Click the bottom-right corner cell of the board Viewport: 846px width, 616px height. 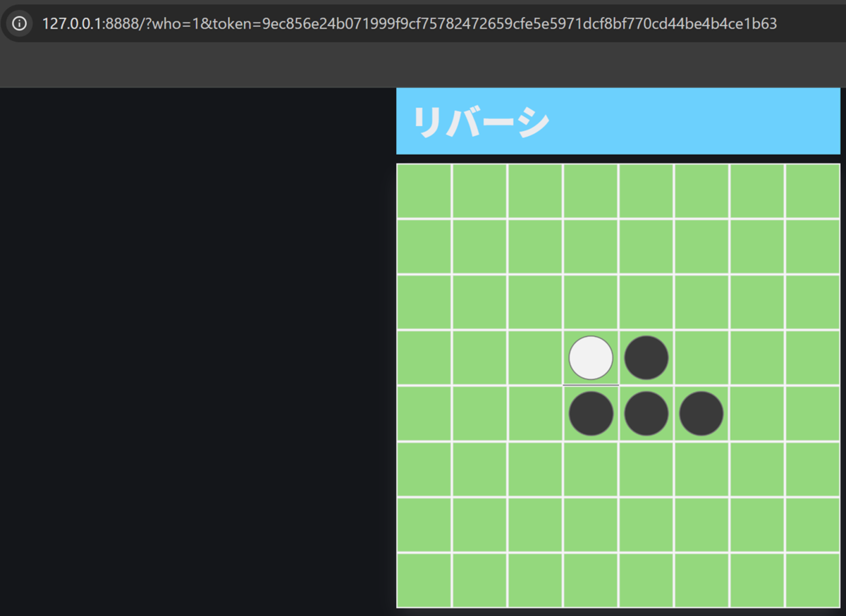pos(812,578)
